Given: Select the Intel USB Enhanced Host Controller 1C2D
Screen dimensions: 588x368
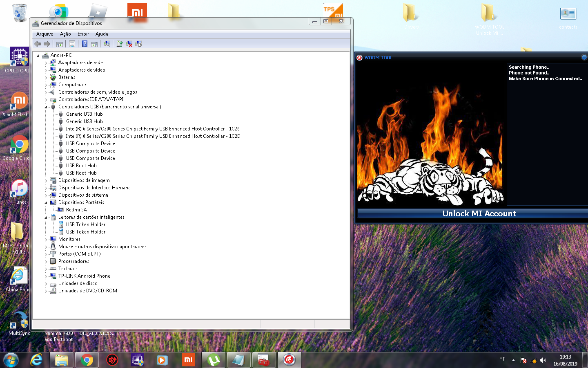Looking at the screenshot, I should coord(153,136).
